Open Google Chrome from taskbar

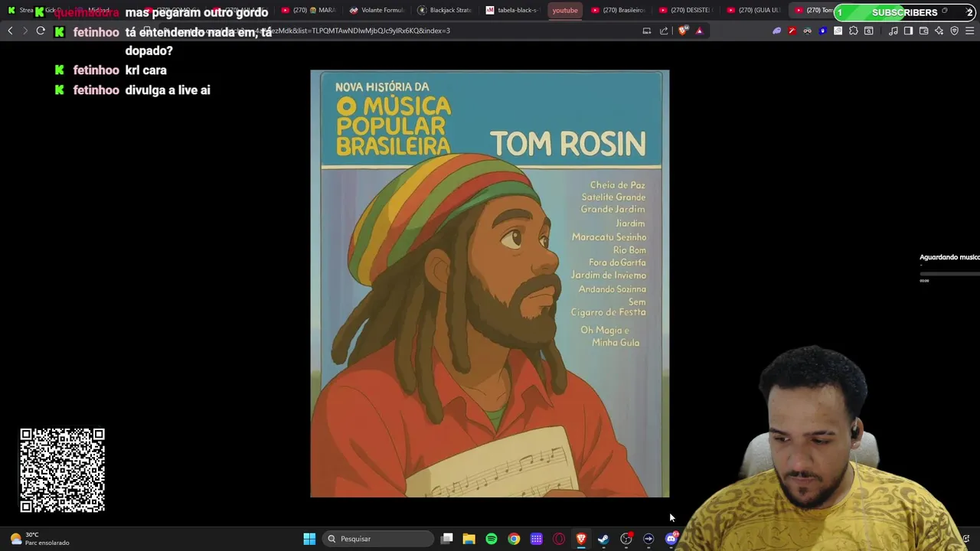514,539
